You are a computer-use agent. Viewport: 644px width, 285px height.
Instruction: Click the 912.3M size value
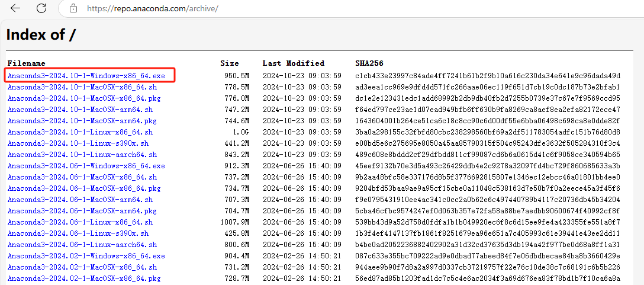[237, 166]
